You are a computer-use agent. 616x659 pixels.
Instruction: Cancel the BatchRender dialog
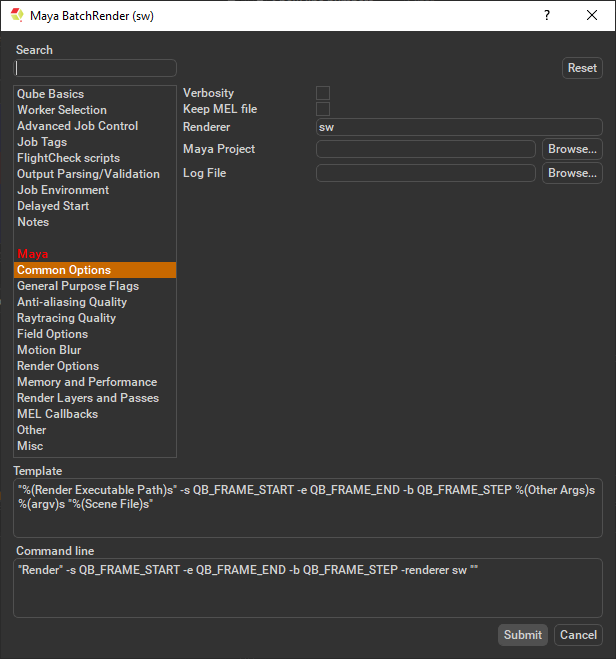[x=578, y=635]
